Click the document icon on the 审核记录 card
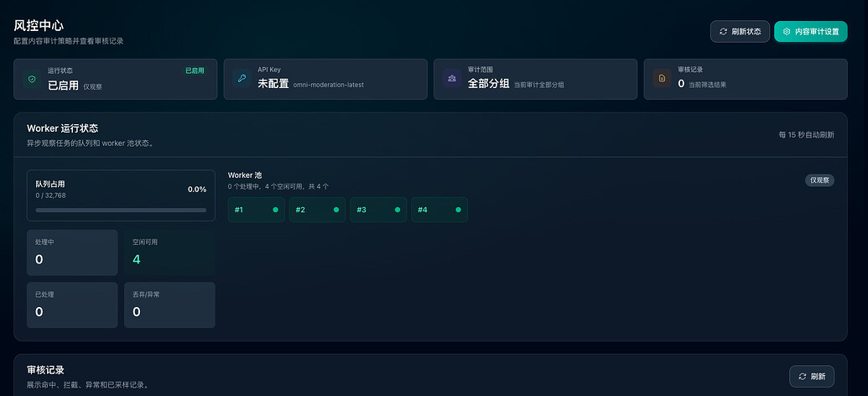Viewport: 868px width, 396px height. [x=662, y=79]
